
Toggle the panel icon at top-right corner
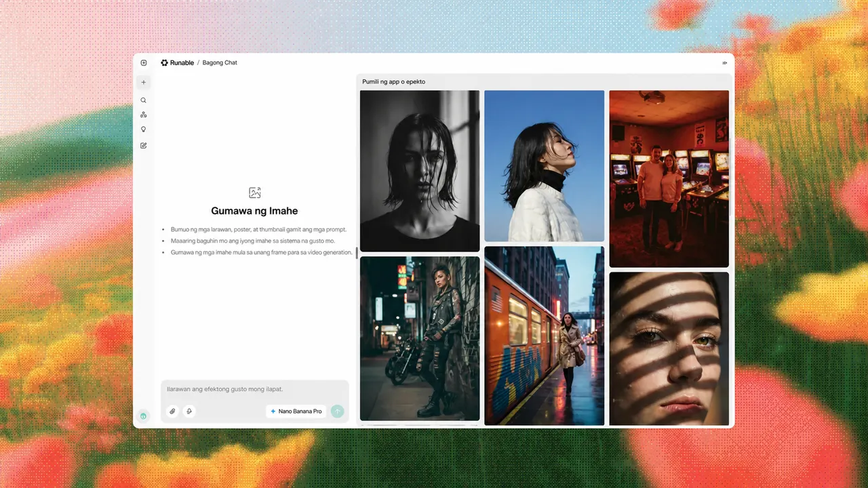pyautogui.click(x=725, y=63)
